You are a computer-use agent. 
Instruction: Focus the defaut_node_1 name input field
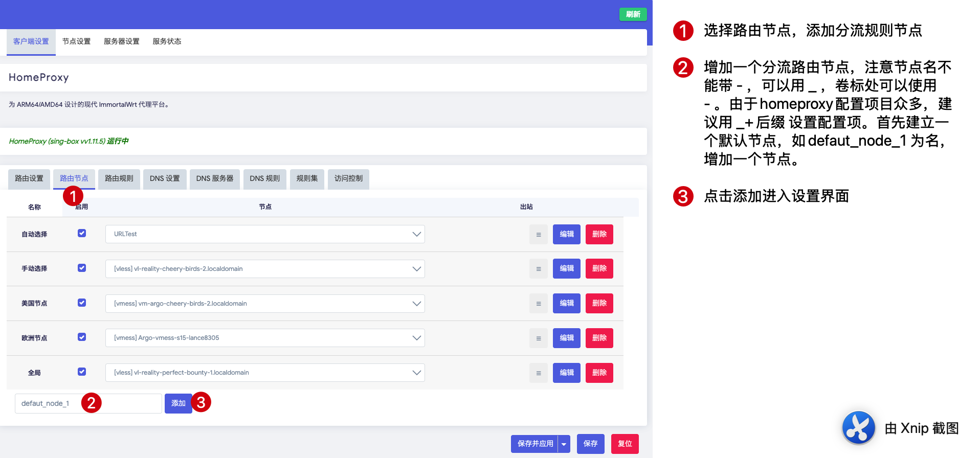coord(88,403)
